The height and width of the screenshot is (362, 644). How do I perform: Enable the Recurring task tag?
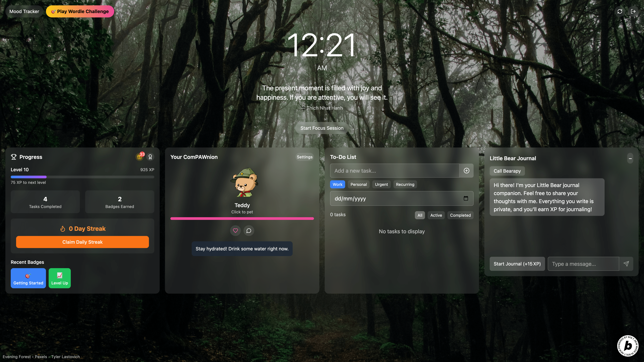point(405,184)
